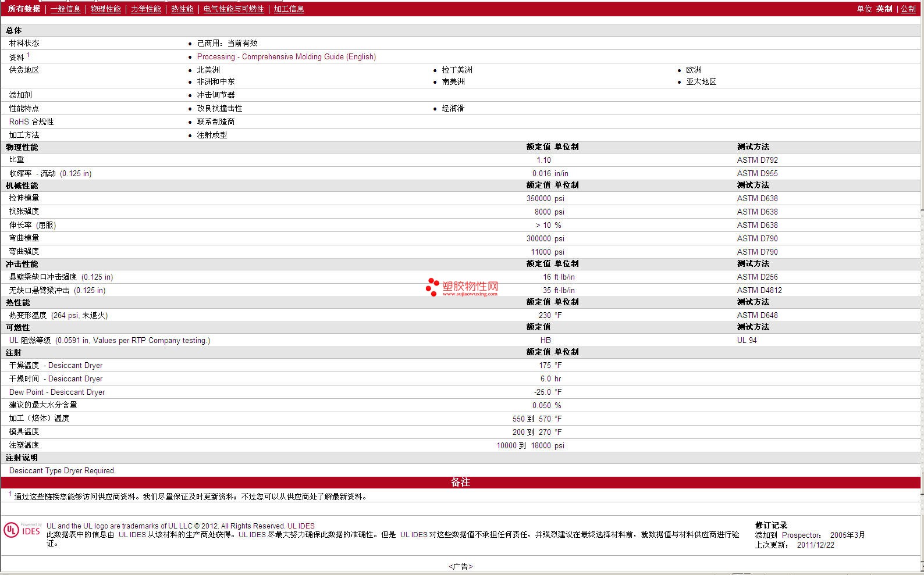Go to the 热性能 tab

tap(182, 9)
